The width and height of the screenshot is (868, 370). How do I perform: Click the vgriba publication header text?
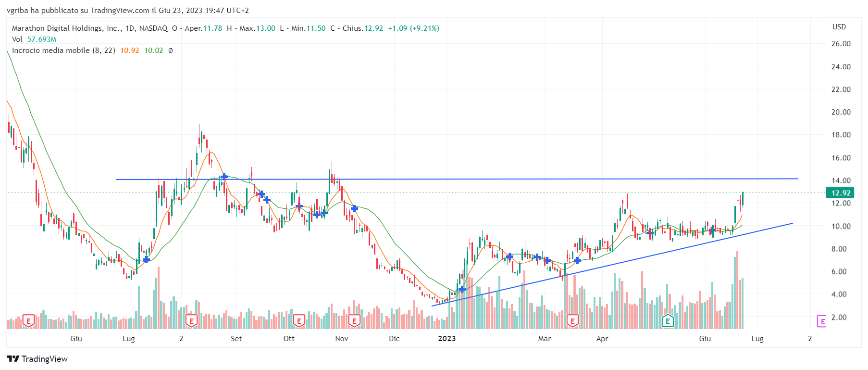point(128,10)
